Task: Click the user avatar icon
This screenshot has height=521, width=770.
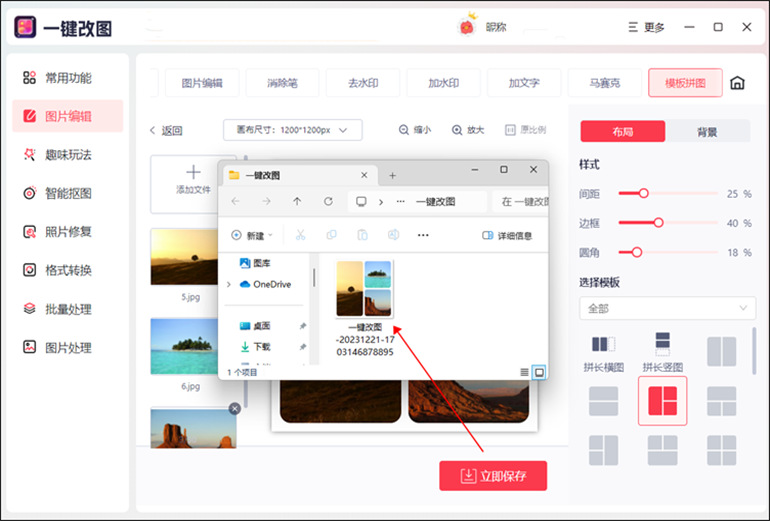Action: tap(467, 26)
